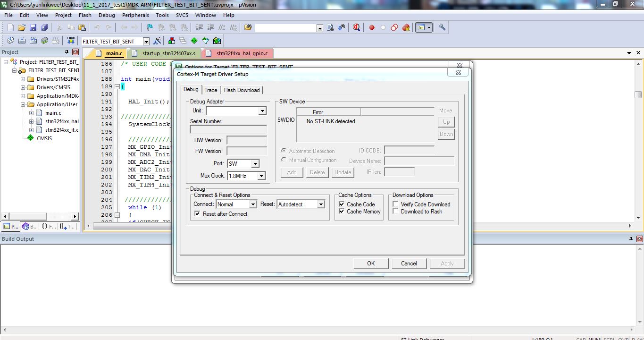644x340 pixels.
Task: Open the Debug Adapter Unit dropdown
Action: pos(263,111)
